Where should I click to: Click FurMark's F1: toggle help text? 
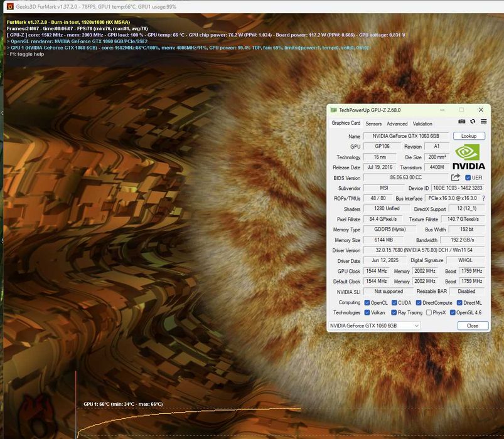tap(26, 54)
